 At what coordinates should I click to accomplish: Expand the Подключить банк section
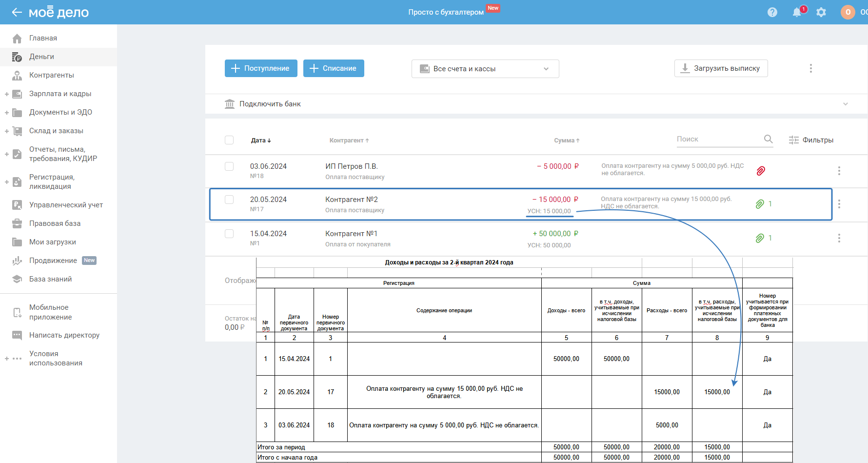[845, 104]
